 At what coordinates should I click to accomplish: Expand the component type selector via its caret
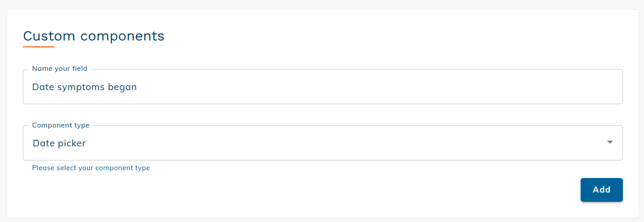[610, 142]
